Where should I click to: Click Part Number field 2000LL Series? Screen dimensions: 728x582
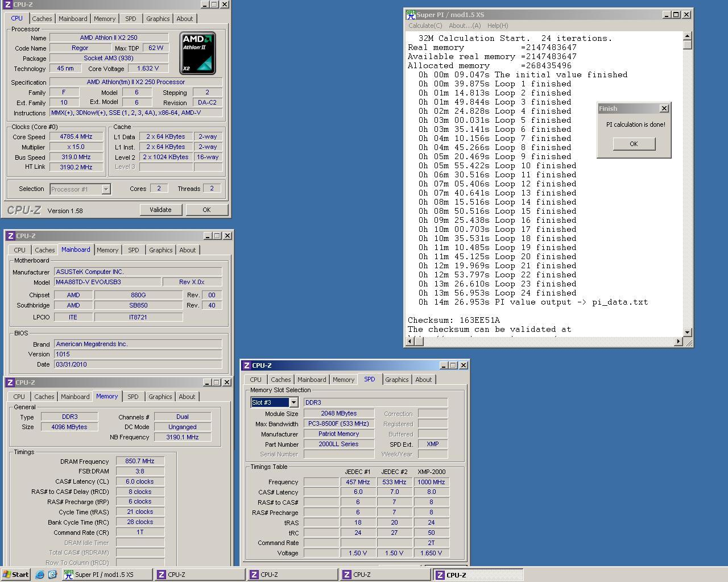coord(338,444)
